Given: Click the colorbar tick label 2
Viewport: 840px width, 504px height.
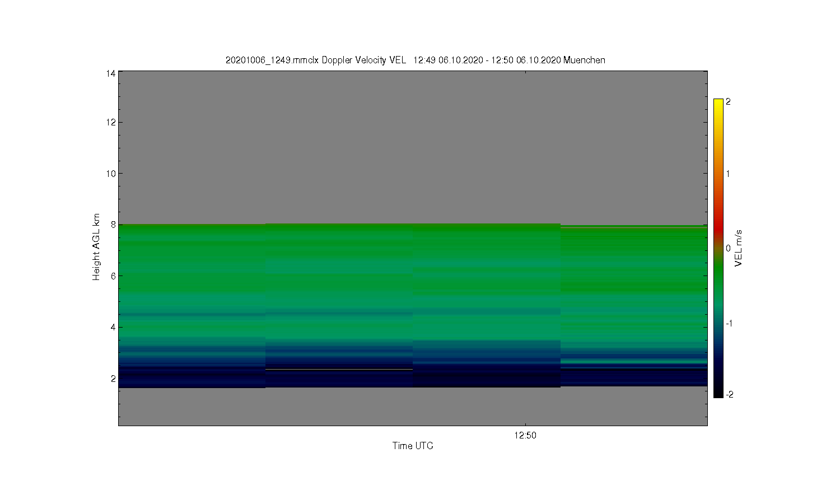Looking at the screenshot, I should (728, 102).
